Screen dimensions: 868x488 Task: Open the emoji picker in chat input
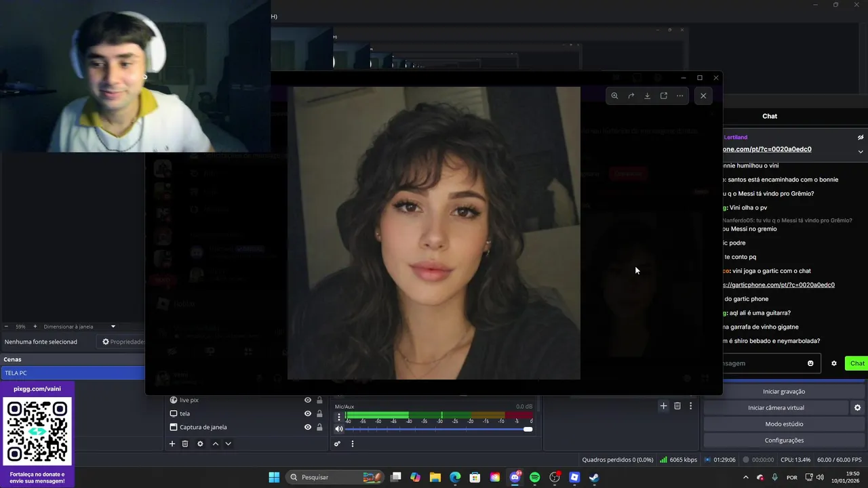(810, 363)
